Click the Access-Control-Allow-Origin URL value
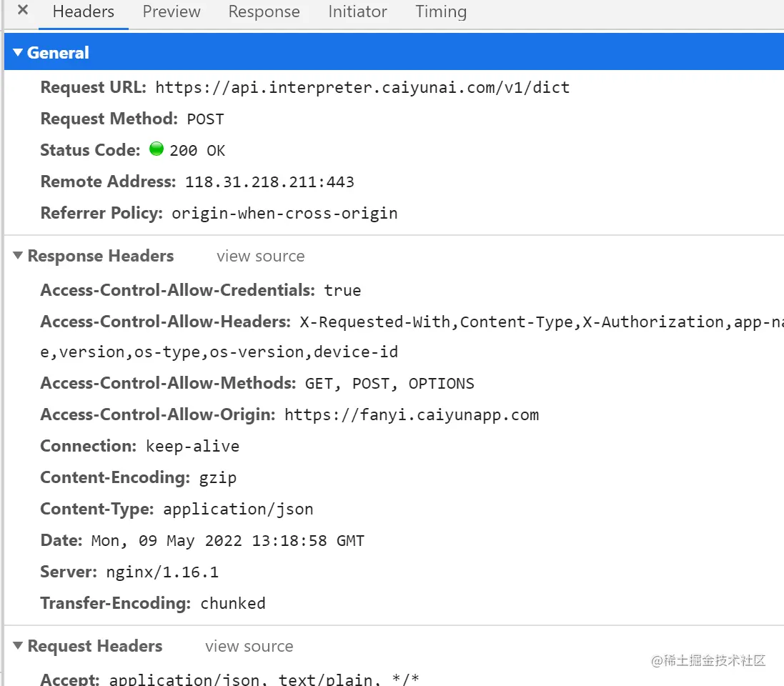Viewport: 784px width, 686px height. coord(411,415)
